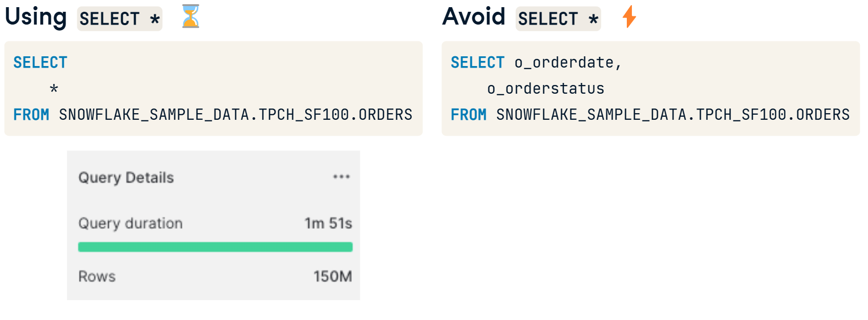Click the SELECT keyword in left code block
This screenshot has width=868, height=320.
[x=40, y=62]
